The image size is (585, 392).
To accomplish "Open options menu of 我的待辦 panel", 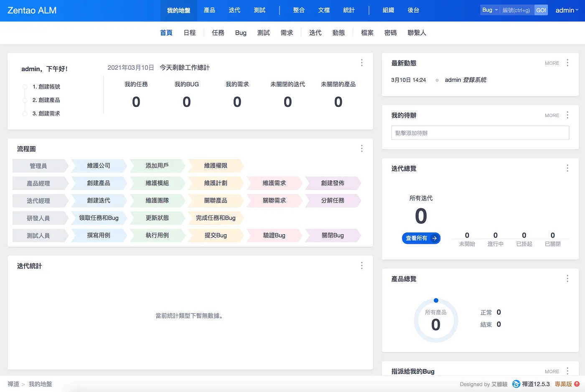I will pos(567,115).
